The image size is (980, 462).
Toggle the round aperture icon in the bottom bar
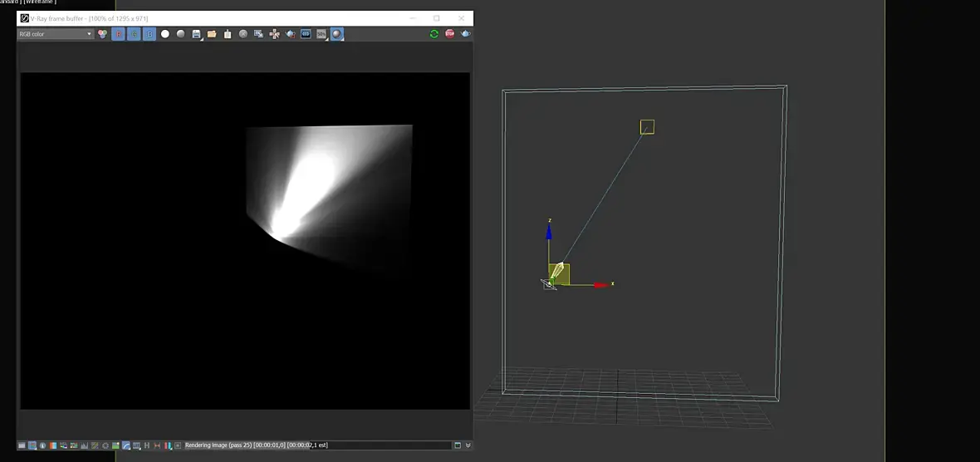(x=105, y=445)
